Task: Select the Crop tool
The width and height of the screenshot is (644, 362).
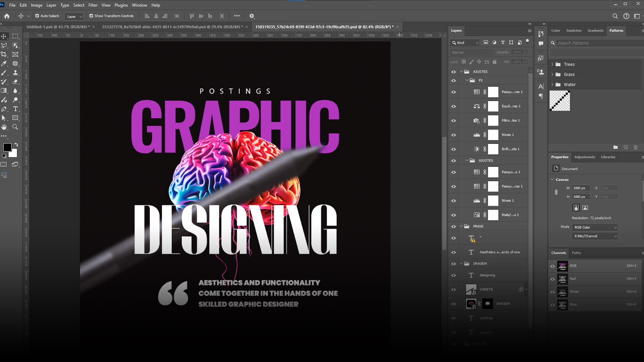Action: (x=4, y=54)
